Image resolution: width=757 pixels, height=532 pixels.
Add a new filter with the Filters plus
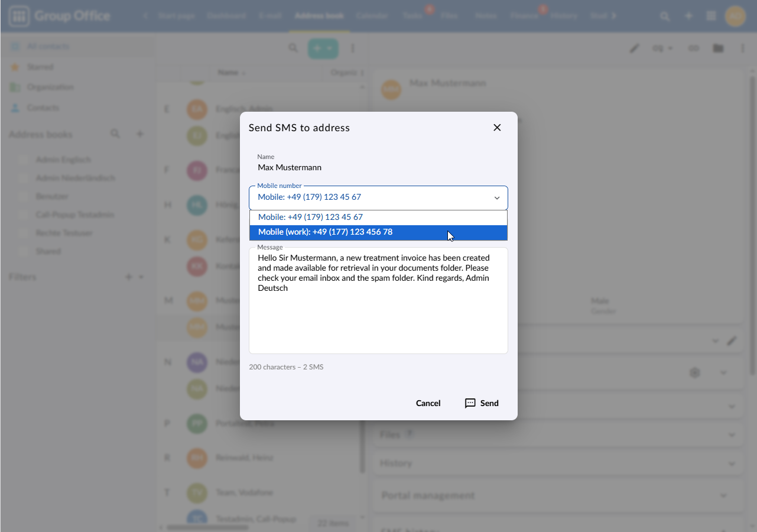128,277
